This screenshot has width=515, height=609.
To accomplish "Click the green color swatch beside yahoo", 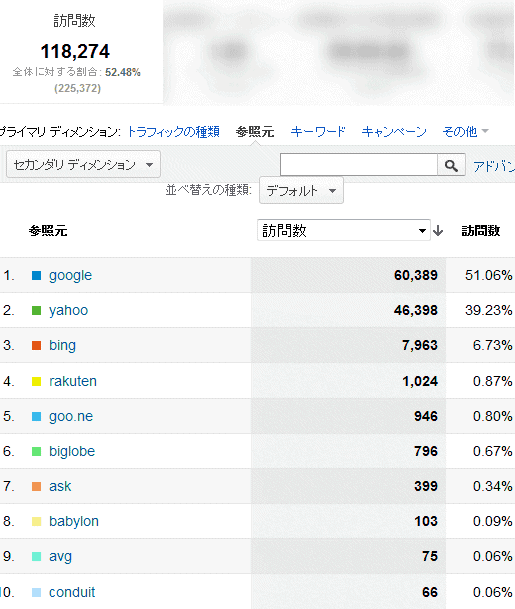I will (37, 310).
